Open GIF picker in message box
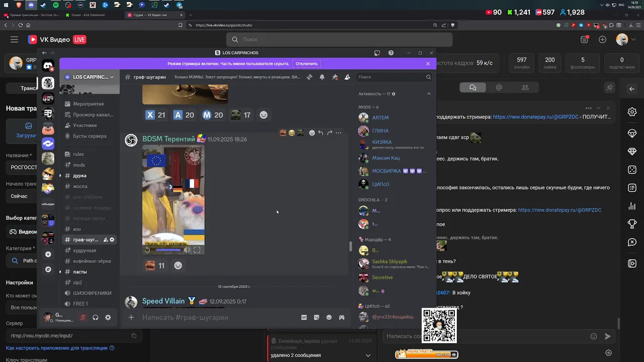 click(x=304, y=317)
